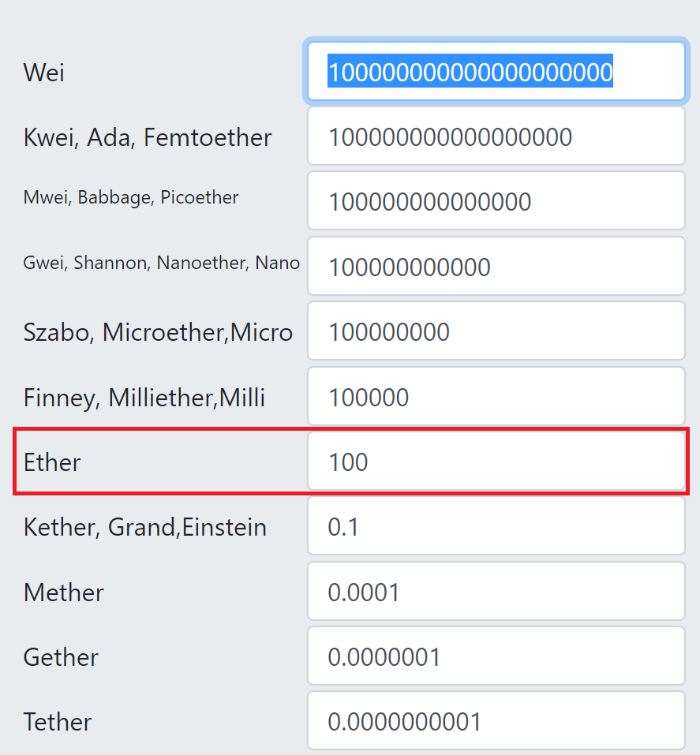The image size is (700, 755).
Task: Click the Ether label text
Action: (x=52, y=462)
